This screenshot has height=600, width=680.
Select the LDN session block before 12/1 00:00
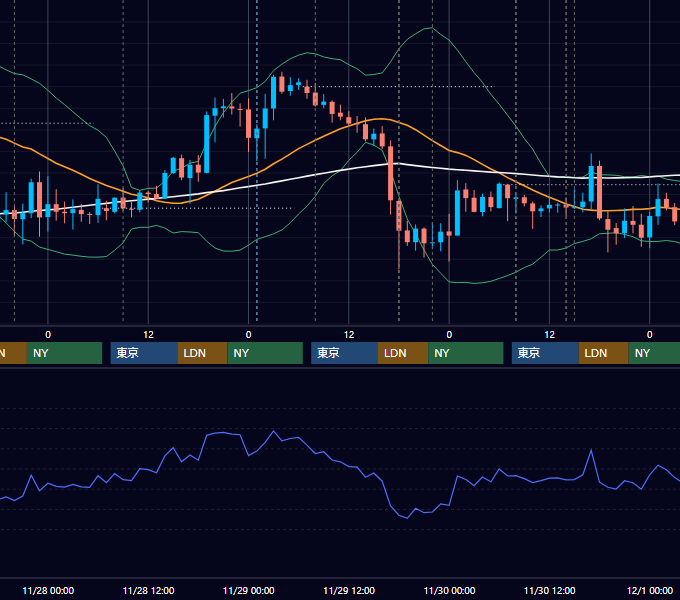[604, 353]
